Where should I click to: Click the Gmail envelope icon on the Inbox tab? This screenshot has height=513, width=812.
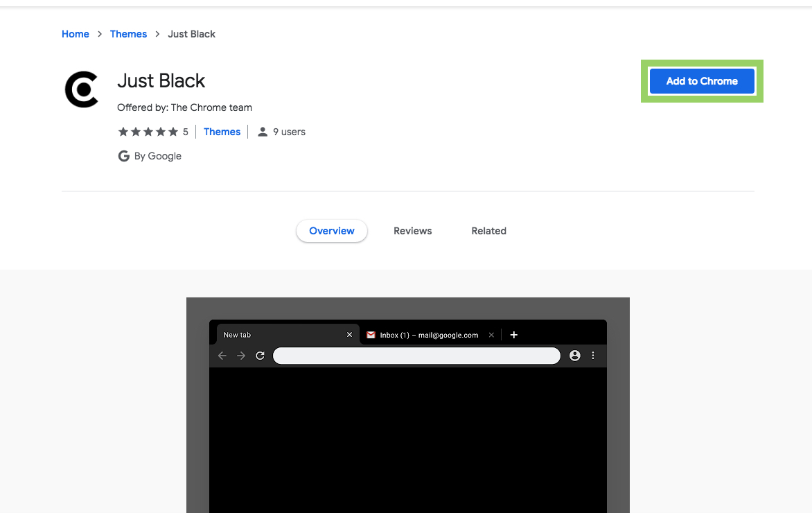tap(370, 334)
